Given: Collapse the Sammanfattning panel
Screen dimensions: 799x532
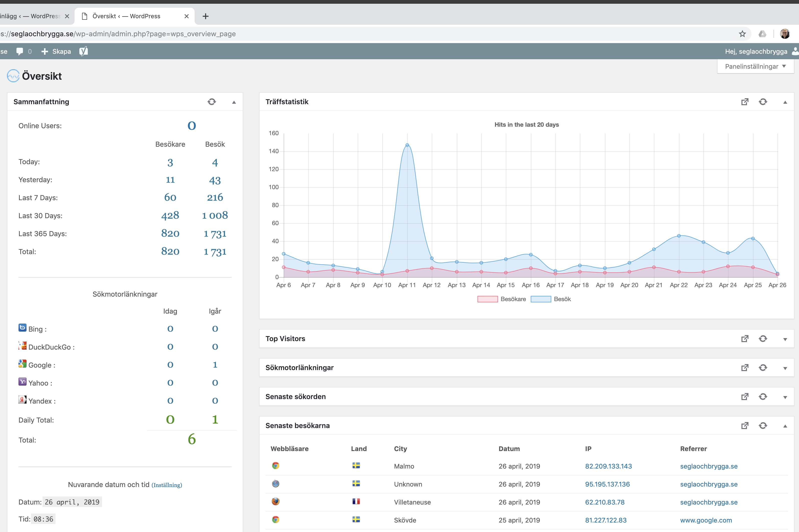Looking at the screenshot, I should (x=234, y=102).
